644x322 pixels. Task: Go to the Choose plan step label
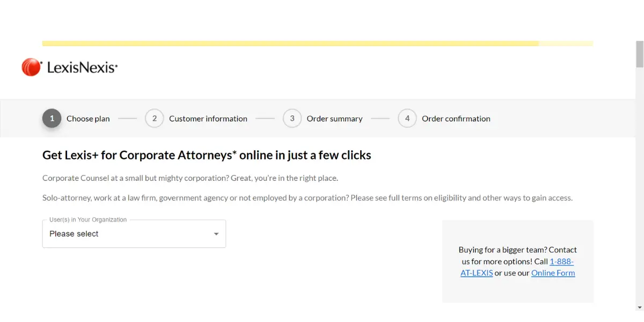click(x=88, y=119)
